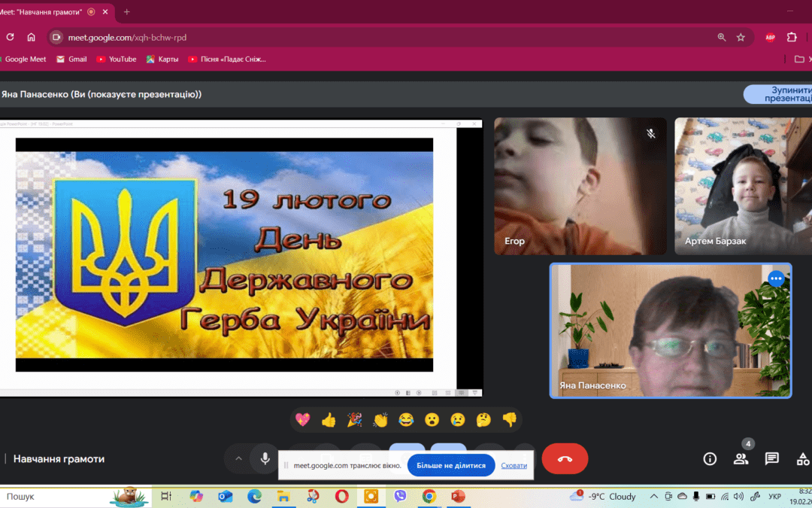Send the party popper reaction

click(x=354, y=419)
